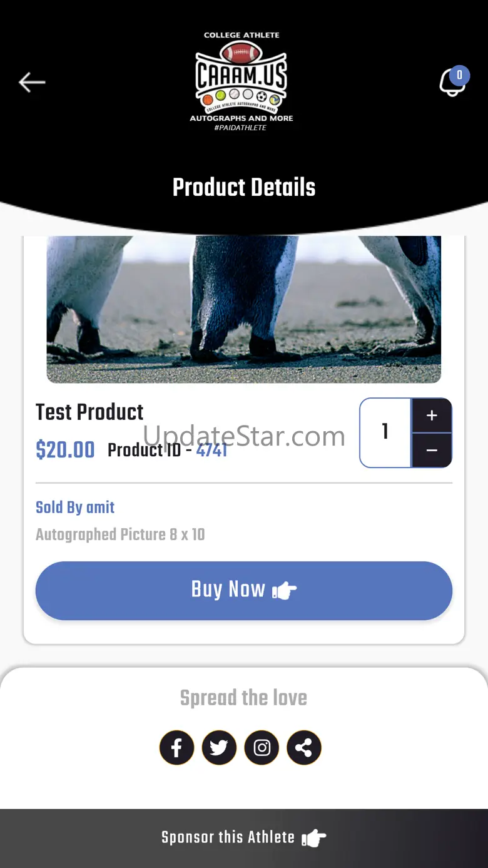Screen dimensions: 488x868
Task: Click the product ID 4741 link
Action: (x=211, y=450)
